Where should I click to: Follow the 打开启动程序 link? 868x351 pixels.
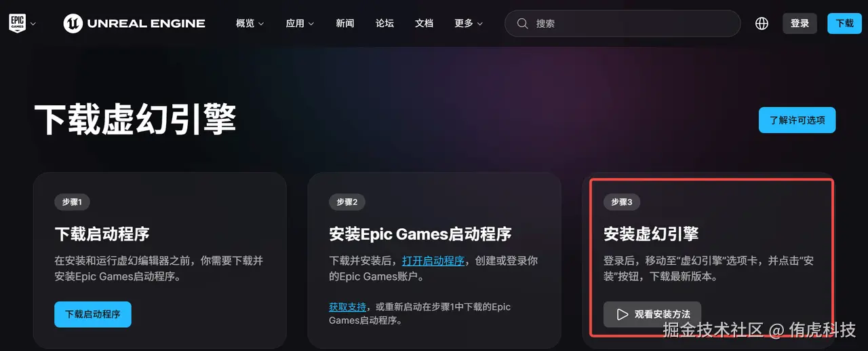[433, 261]
